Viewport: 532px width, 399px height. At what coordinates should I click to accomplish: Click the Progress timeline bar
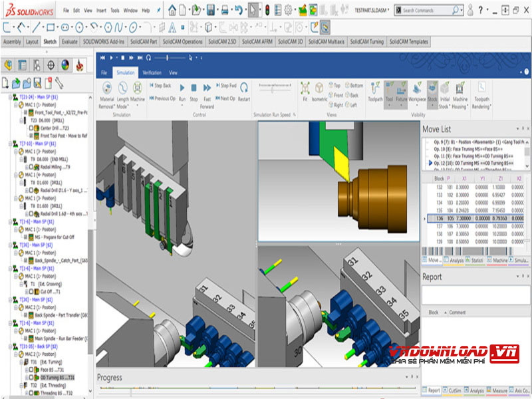(x=258, y=388)
